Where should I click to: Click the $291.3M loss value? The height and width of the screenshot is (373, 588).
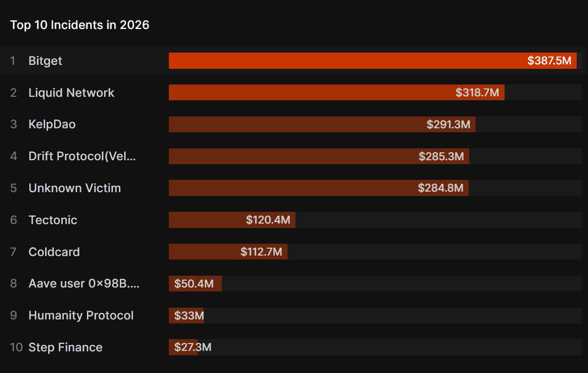449,124
